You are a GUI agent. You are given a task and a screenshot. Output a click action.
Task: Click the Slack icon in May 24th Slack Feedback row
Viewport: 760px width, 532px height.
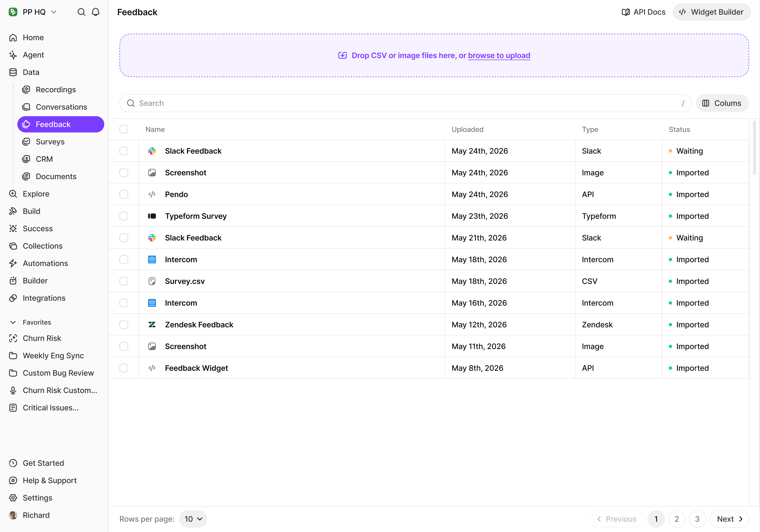click(x=152, y=151)
